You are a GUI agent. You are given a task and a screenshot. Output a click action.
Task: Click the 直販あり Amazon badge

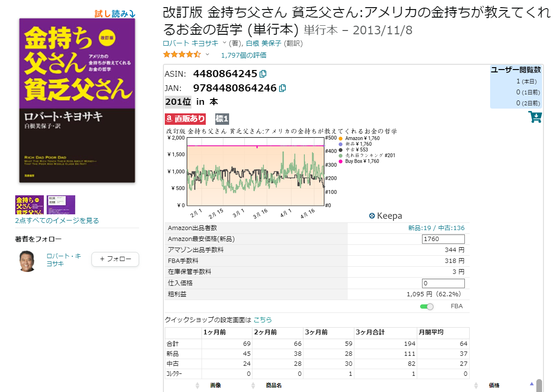185,119
